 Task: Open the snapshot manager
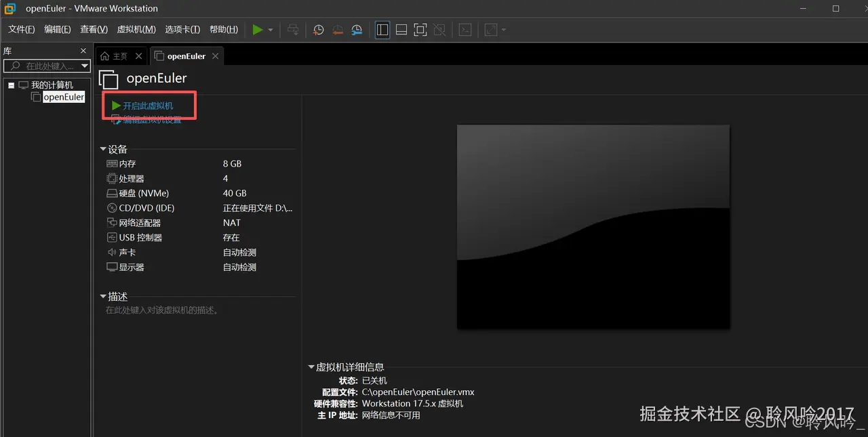click(356, 29)
